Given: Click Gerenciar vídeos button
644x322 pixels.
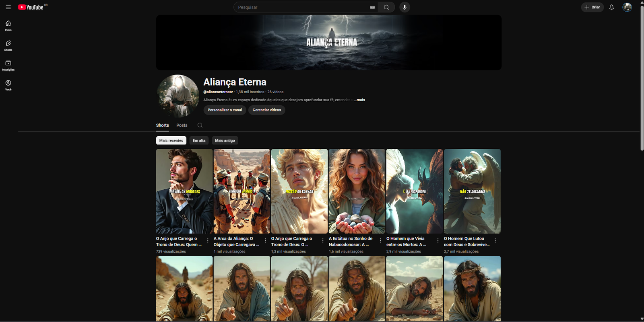Looking at the screenshot, I should (x=267, y=110).
